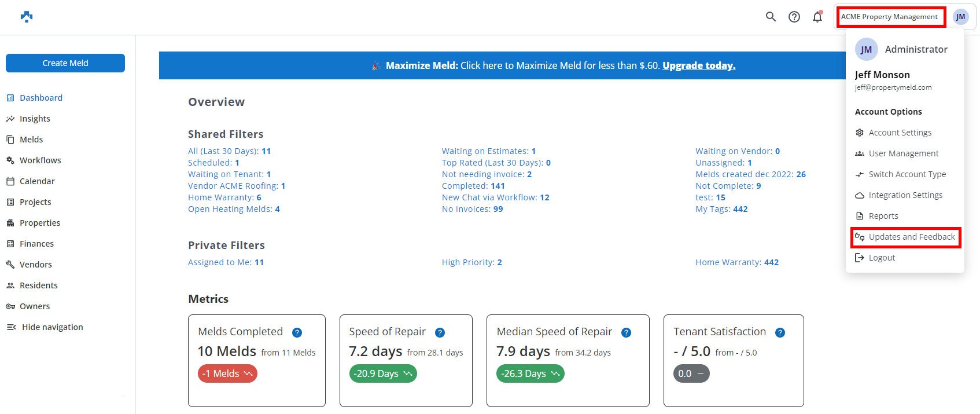The image size is (980, 414).
Task: Click the JM user avatar in header
Action: (x=960, y=17)
